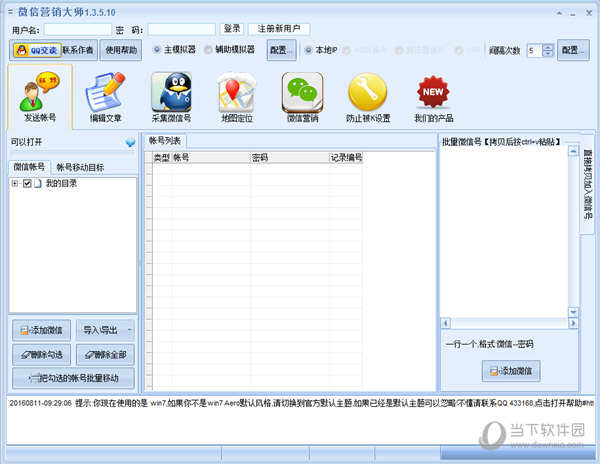Switch to the 帐号移动目标 tab
The width and height of the screenshot is (600, 464).
[x=80, y=167]
